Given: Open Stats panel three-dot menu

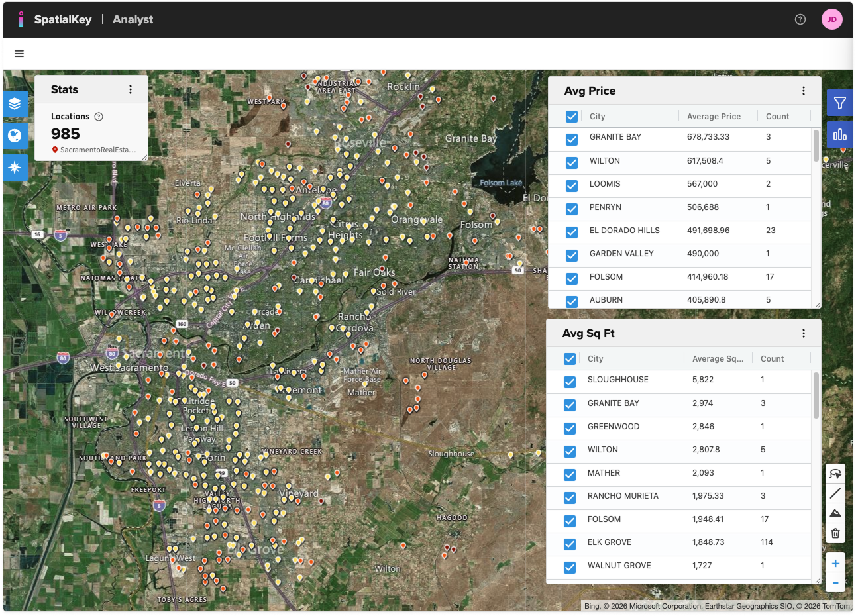Looking at the screenshot, I should (131, 89).
